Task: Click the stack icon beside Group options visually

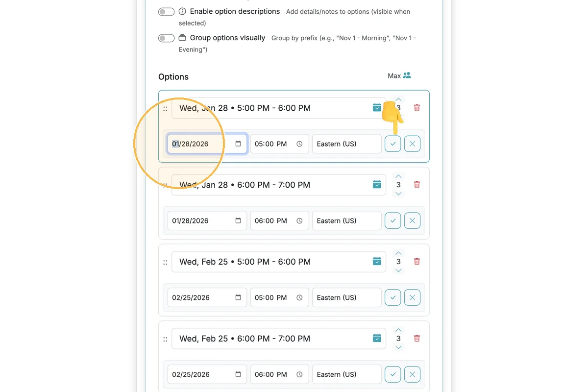Action: (182, 38)
